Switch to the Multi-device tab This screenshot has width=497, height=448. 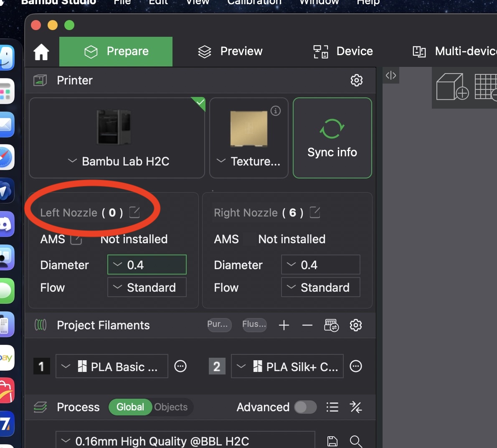tap(454, 51)
